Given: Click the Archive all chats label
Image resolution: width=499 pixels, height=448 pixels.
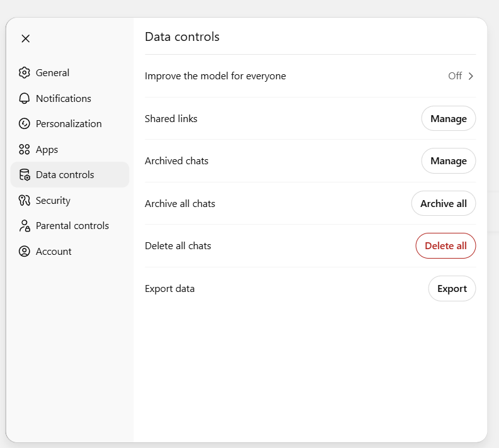Looking at the screenshot, I should [180, 204].
